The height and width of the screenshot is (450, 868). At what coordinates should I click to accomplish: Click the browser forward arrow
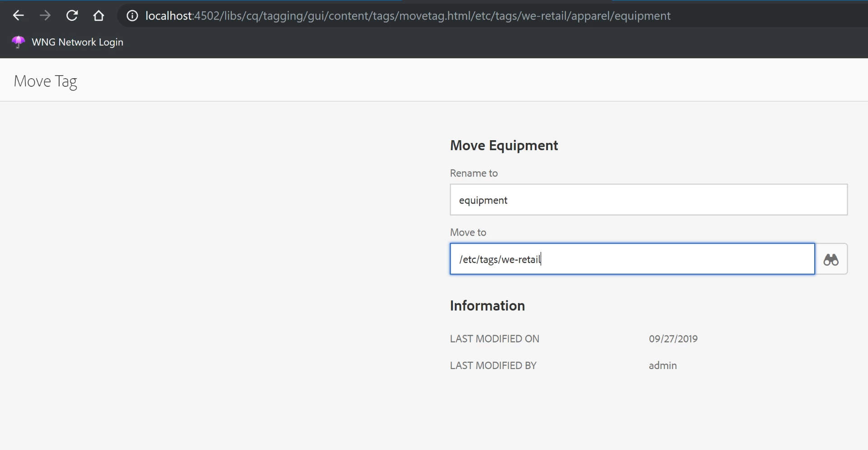(45, 16)
